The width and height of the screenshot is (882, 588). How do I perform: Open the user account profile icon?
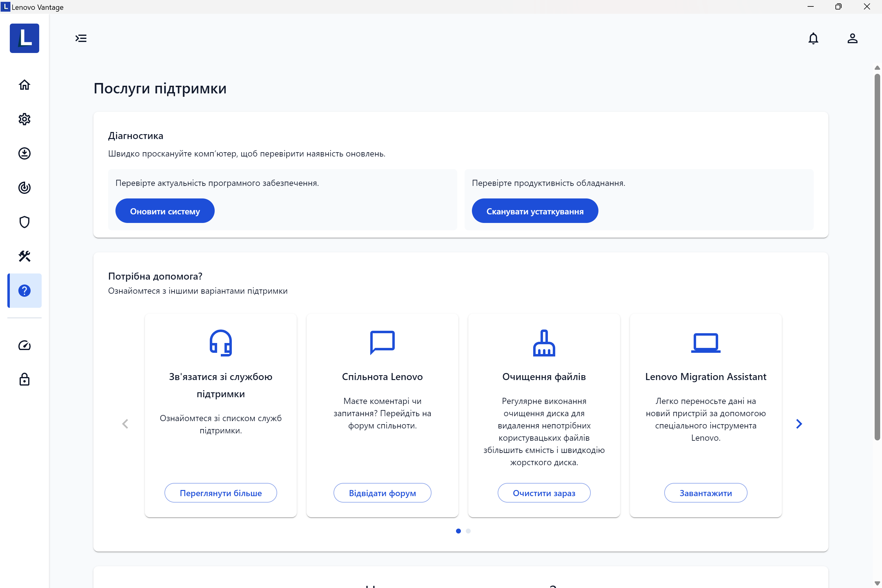(852, 38)
